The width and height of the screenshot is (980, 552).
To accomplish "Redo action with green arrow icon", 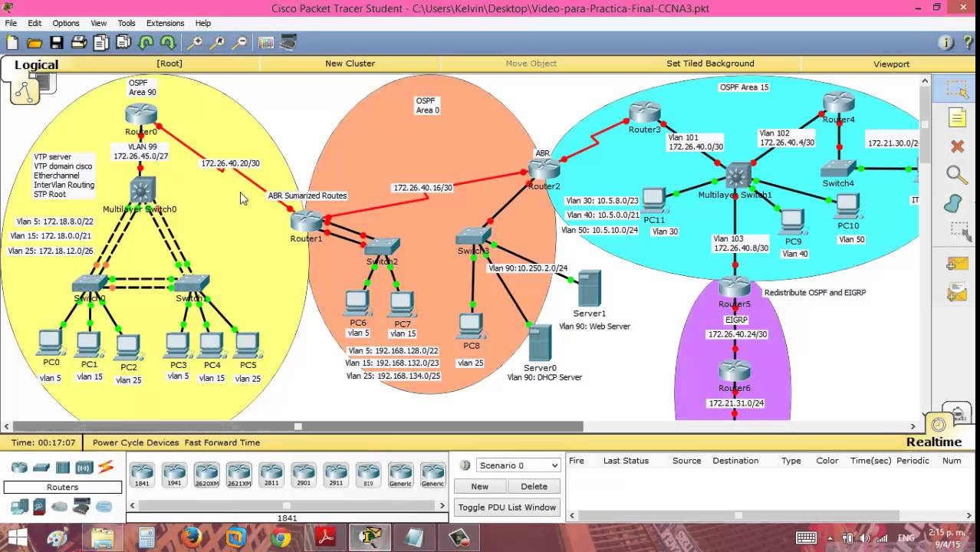I will [x=168, y=43].
